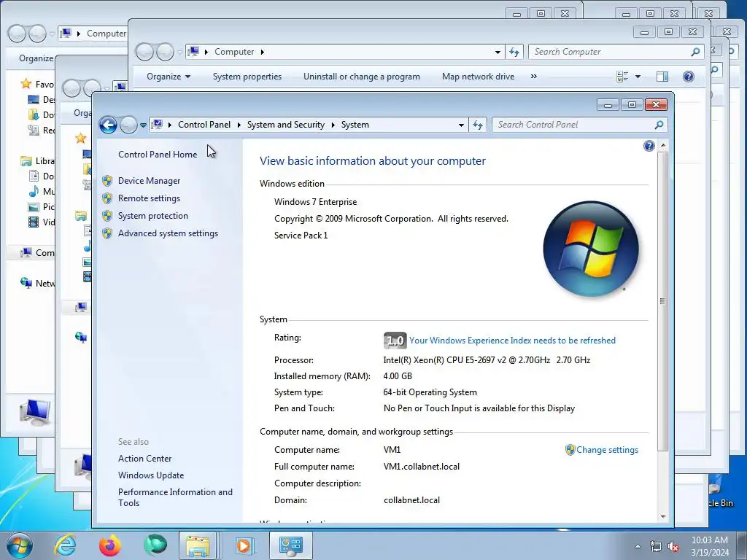The height and width of the screenshot is (560, 747).
Task: Click network icon in system tray
Action: [656, 547]
